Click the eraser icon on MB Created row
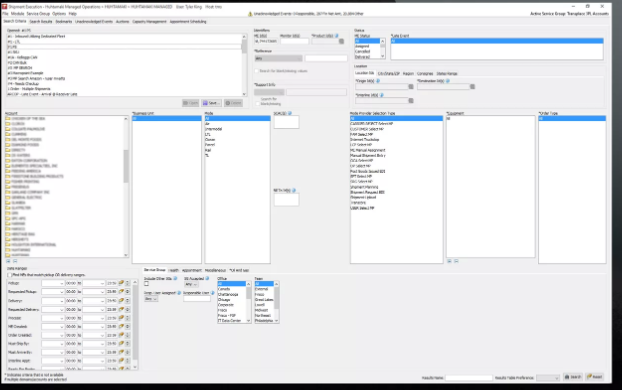Screen dimensions: 622x390 click(121, 327)
